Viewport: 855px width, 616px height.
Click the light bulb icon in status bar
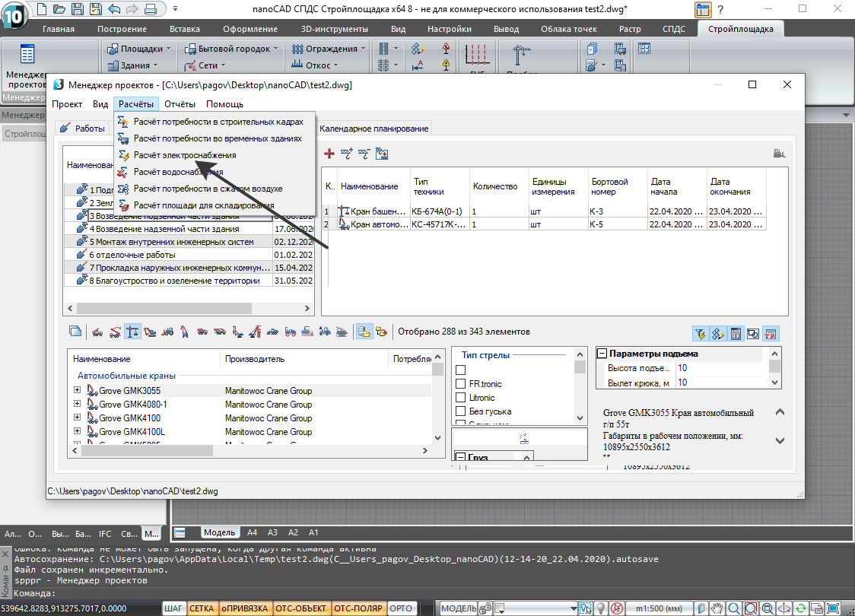601,608
